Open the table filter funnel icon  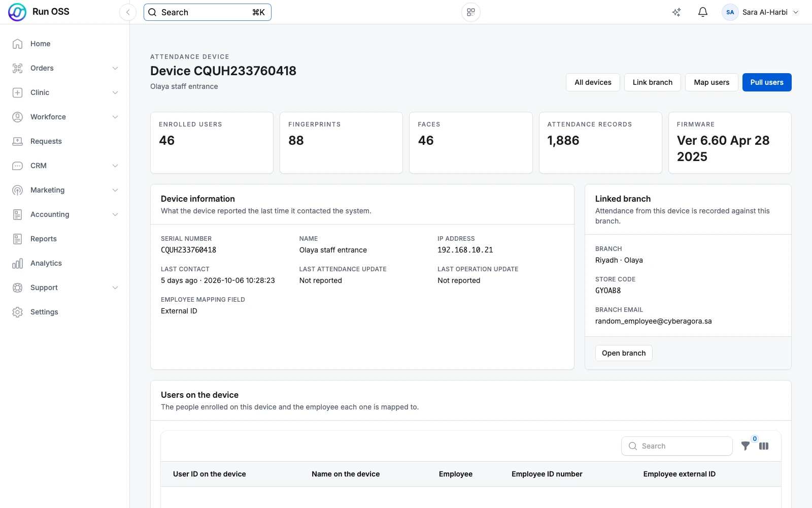745,446
